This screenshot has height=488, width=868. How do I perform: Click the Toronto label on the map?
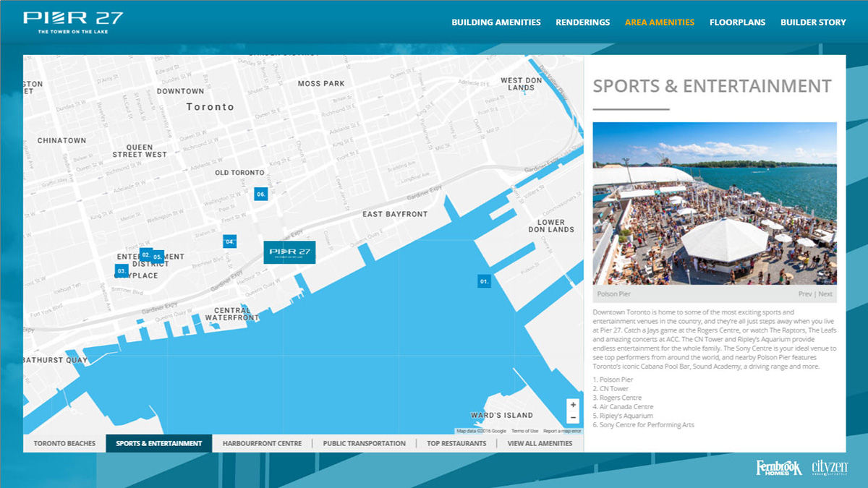[x=210, y=106]
